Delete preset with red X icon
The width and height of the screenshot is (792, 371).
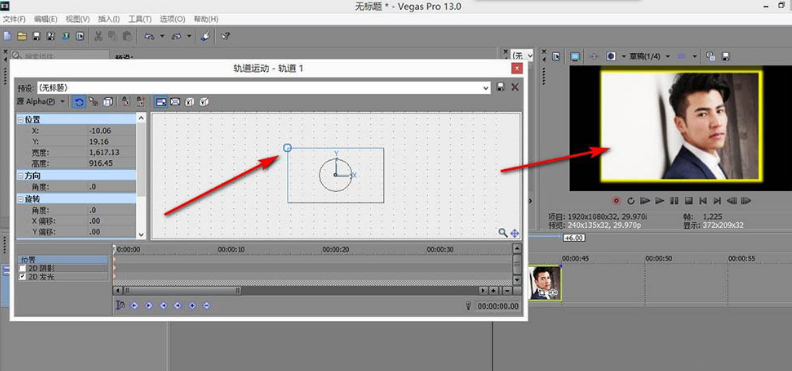tap(515, 87)
